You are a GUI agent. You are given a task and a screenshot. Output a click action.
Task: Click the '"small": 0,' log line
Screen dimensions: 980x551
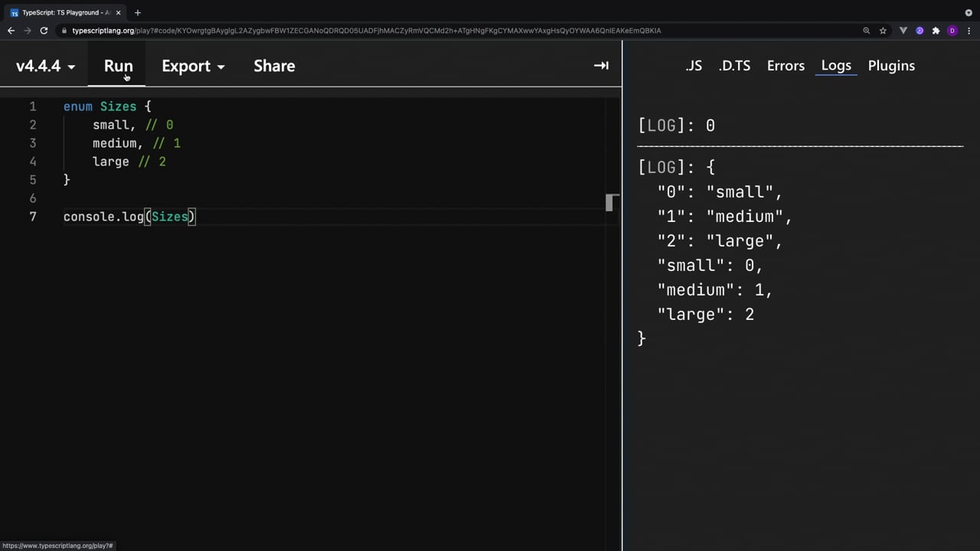710,266
